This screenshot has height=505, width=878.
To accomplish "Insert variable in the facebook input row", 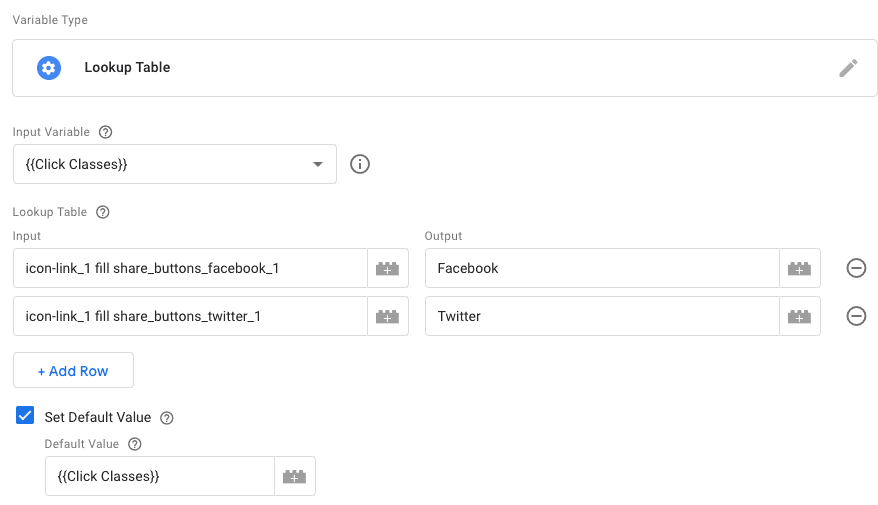I will [387, 268].
